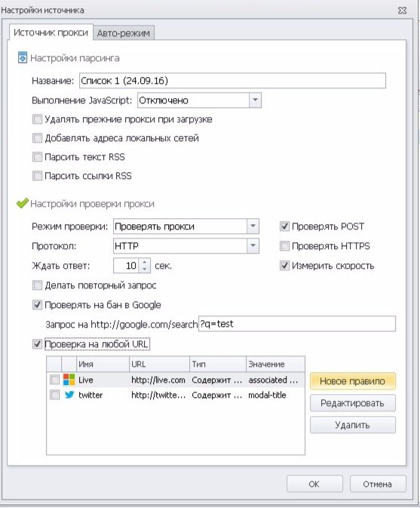This screenshot has width=420, height=508.
Task: Click the parsing settings section icon
Action: 23,58
